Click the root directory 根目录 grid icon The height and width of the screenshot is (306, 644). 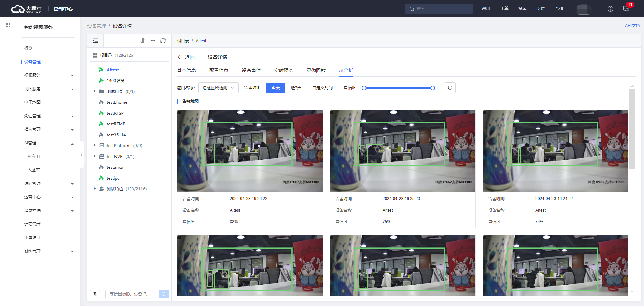coord(95,55)
